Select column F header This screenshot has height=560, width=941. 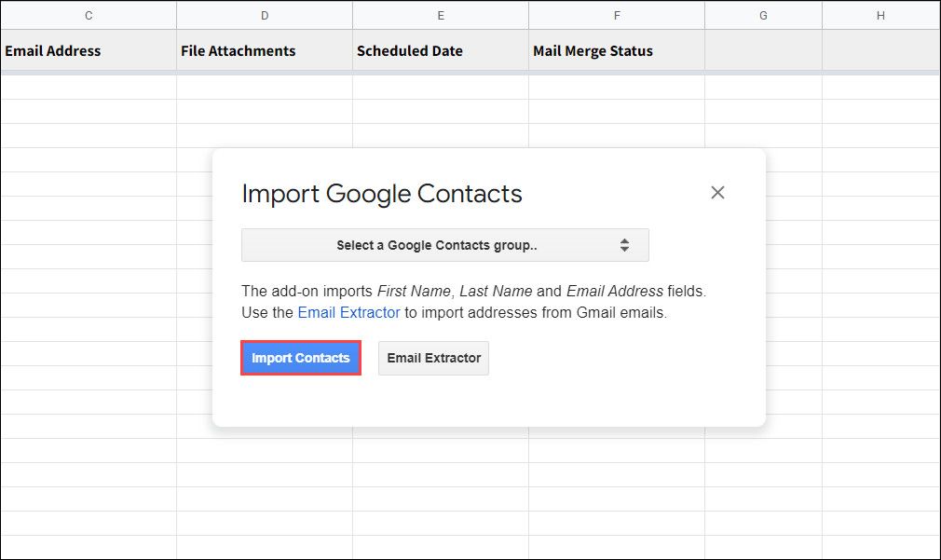click(x=617, y=15)
